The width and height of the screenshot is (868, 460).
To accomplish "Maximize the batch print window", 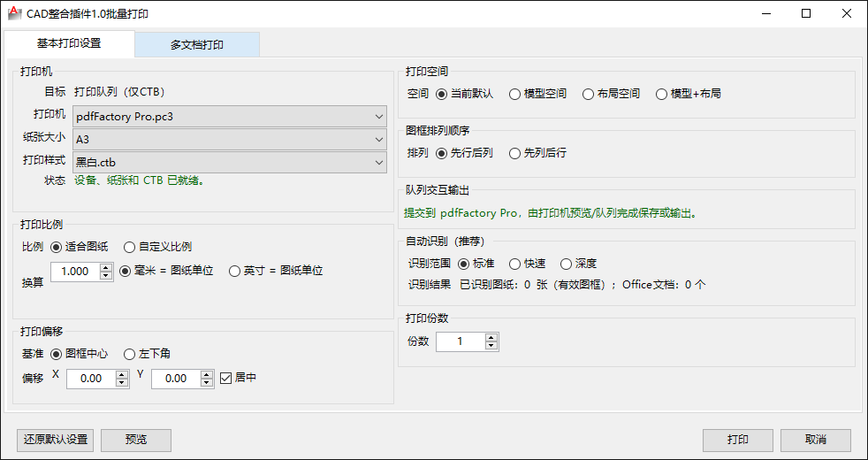I will (806, 14).
